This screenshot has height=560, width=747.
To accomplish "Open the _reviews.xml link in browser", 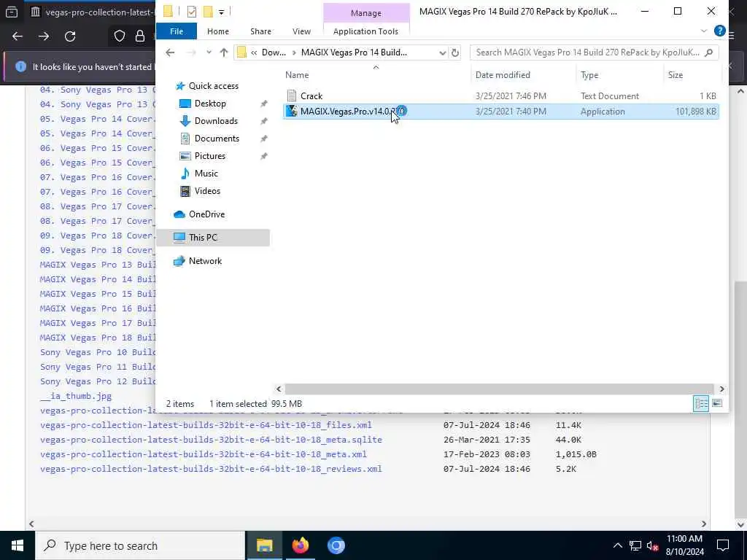I will tap(211, 469).
